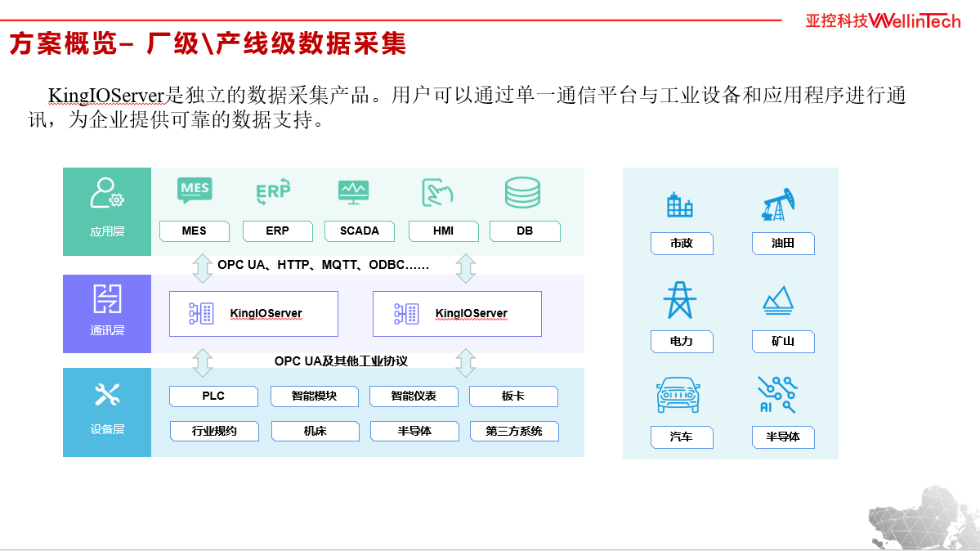Click the PLC device box
This screenshot has width=980, height=551.
pos(213,396)
